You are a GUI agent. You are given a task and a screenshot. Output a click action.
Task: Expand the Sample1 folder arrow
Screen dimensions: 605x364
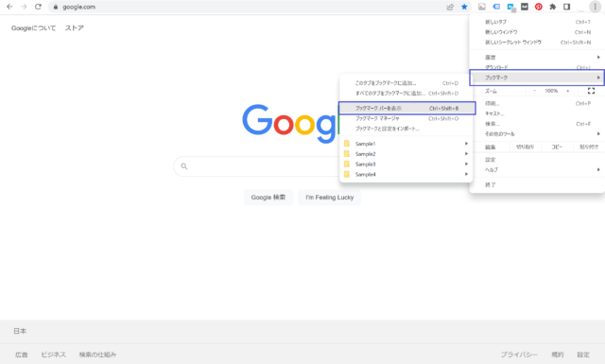tap(466, 144)
